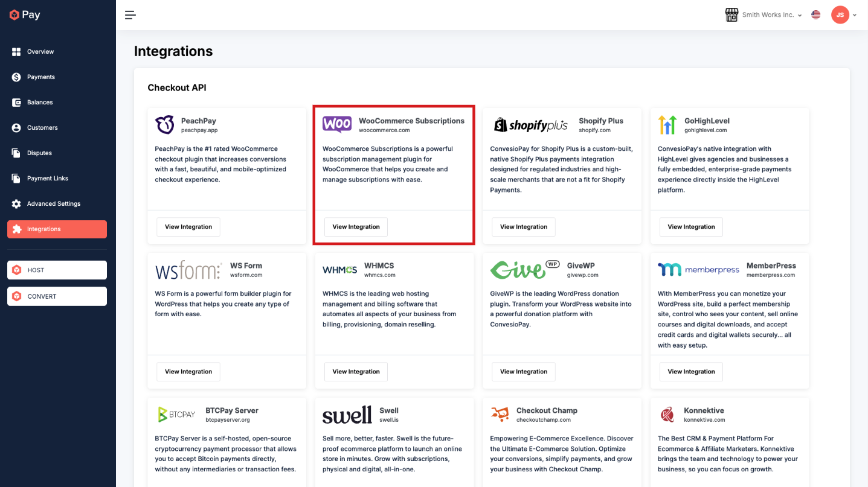View Integration for WS Form
Image resolution: width=868 pixels, height=487 pixels.
188,372
